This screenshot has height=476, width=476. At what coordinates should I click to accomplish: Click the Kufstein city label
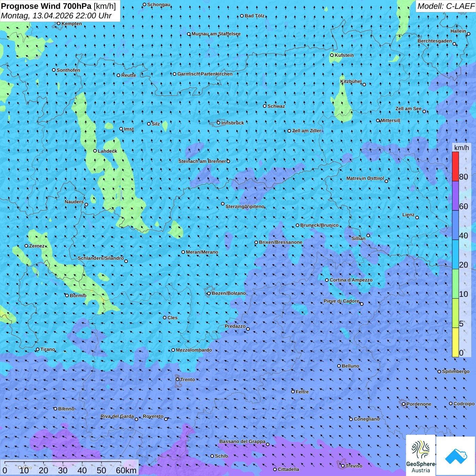point(344,55)
